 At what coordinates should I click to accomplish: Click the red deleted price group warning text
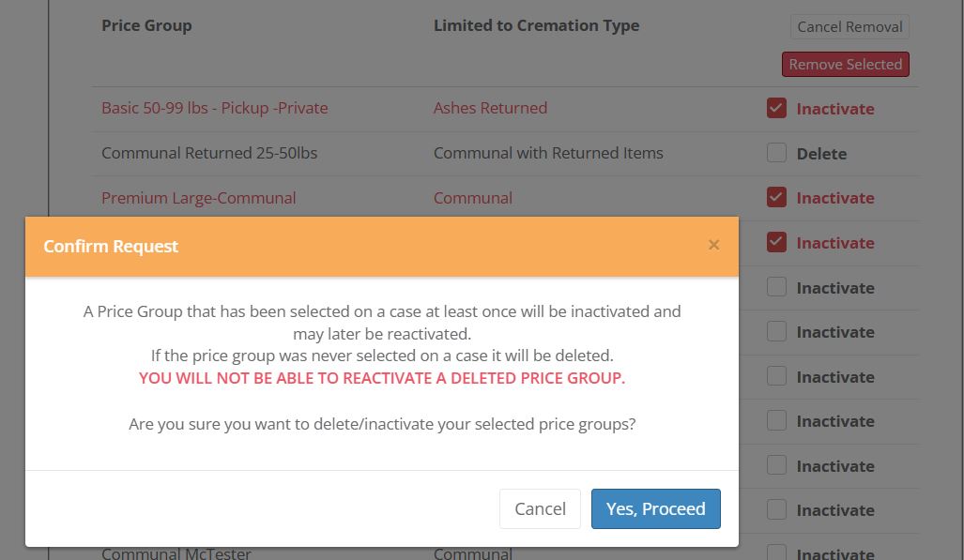[382, 378]
